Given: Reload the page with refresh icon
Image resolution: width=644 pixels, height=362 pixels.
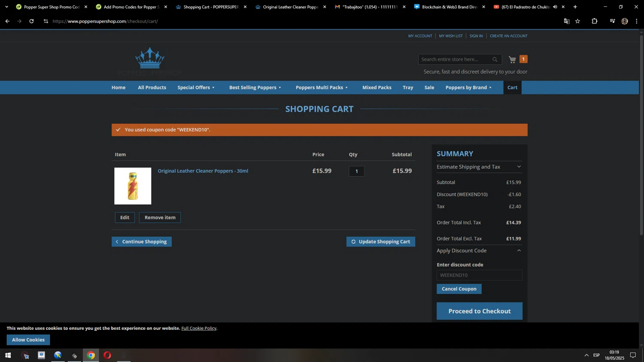Looking at the screenshot, I should (31, 21).
